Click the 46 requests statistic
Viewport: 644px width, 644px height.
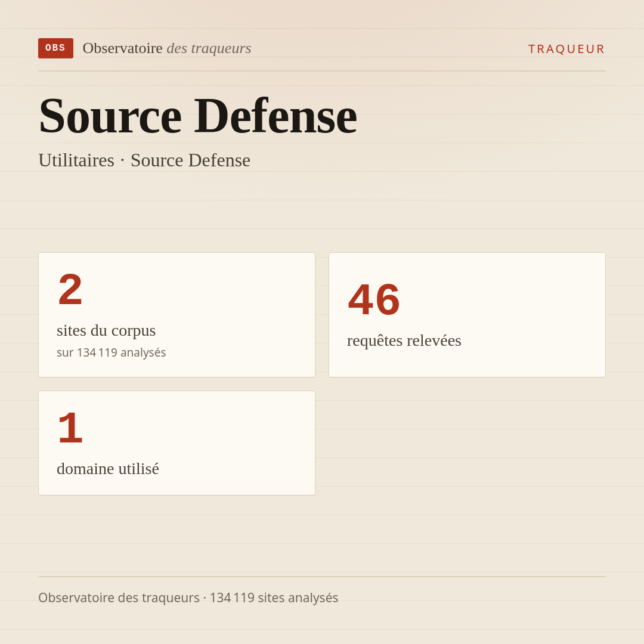374,299
